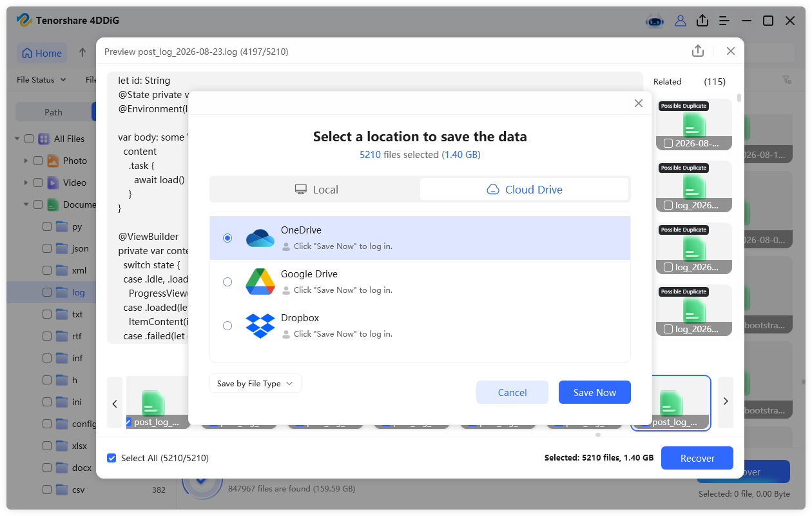The image size is (812, 516).
Task: Toggle checkbox on 2026-08- related item
Action: 668,143
